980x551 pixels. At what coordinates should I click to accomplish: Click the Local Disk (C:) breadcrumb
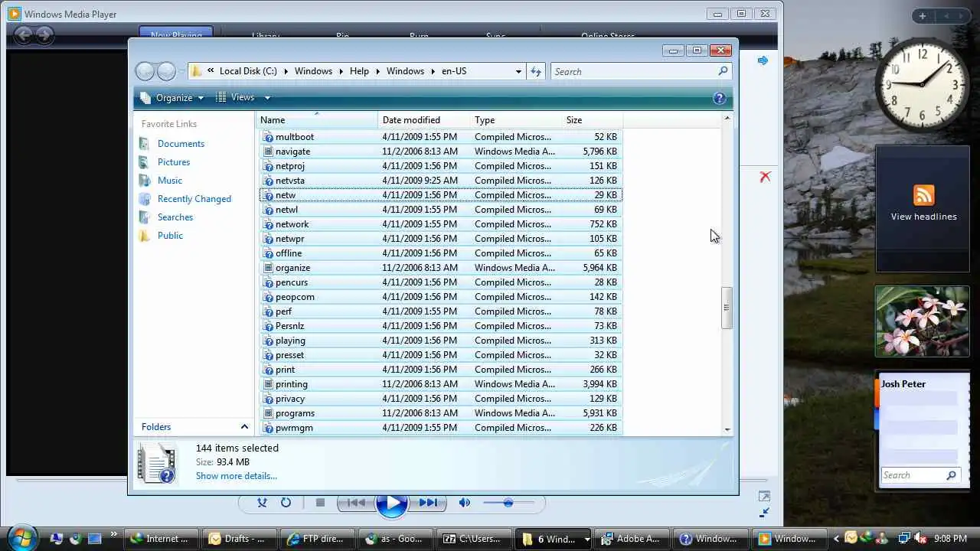pos(248,71)
